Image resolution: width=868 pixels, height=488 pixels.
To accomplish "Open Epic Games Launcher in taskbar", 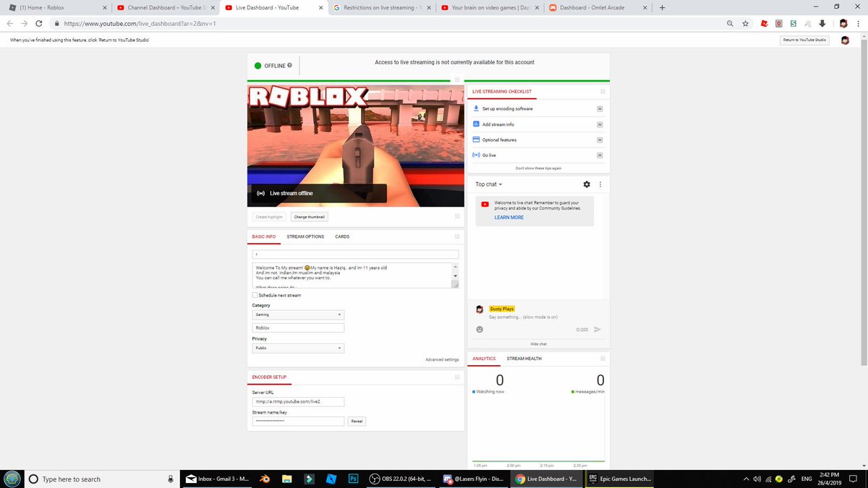I will pyautogui.click(x=620, y=479).
